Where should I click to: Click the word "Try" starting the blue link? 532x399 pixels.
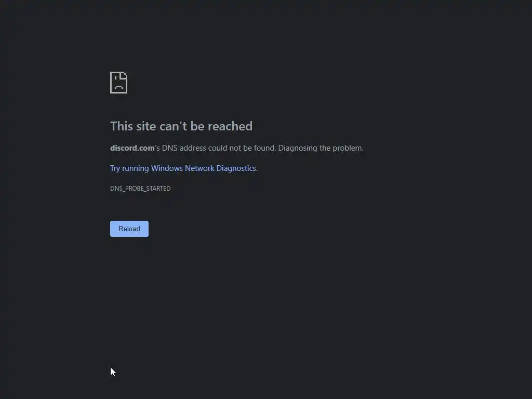[x=115, y=168]
